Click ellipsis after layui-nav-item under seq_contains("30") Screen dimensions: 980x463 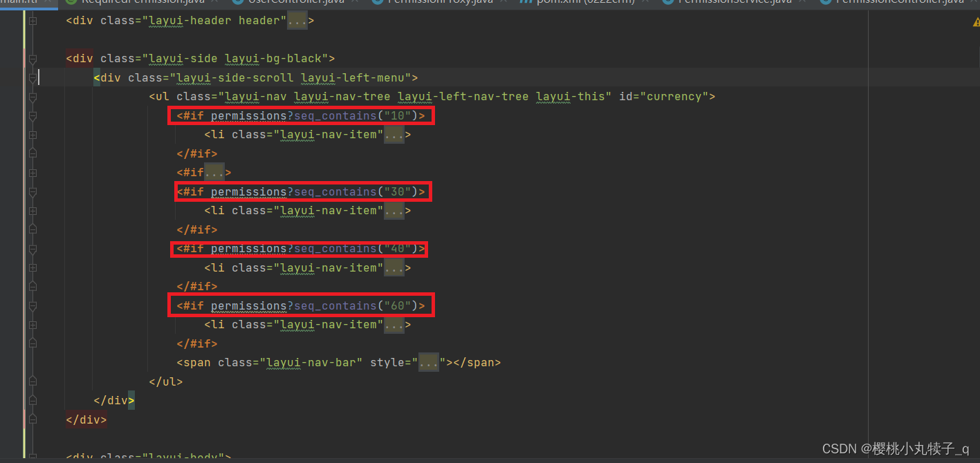(x=394, y=211)
